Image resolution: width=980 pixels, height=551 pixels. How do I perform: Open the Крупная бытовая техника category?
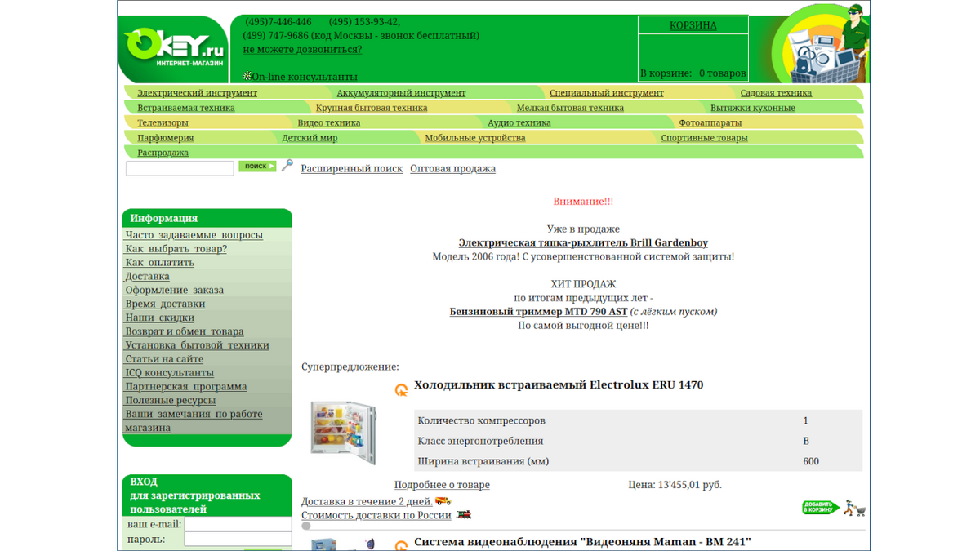pos(372,108)
